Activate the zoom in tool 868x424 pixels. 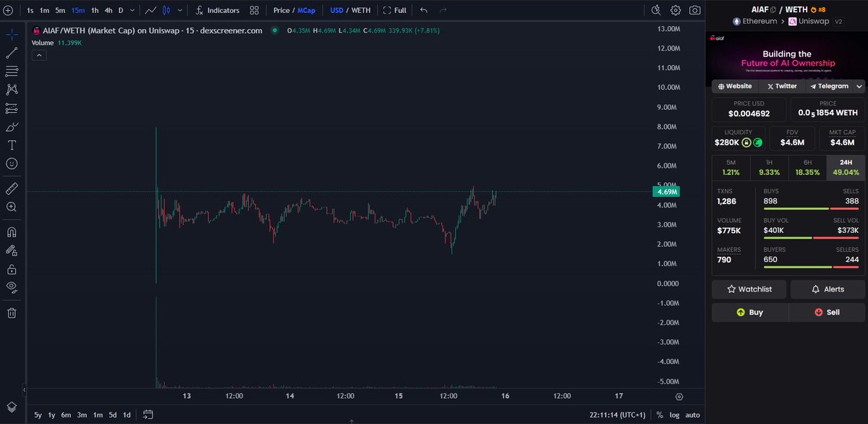pos(12,207)
